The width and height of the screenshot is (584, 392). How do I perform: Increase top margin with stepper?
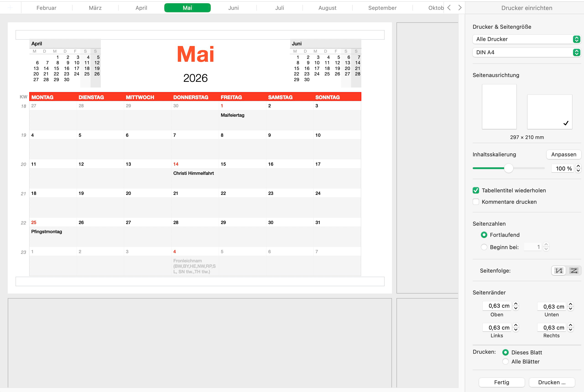tap(516, 304)
